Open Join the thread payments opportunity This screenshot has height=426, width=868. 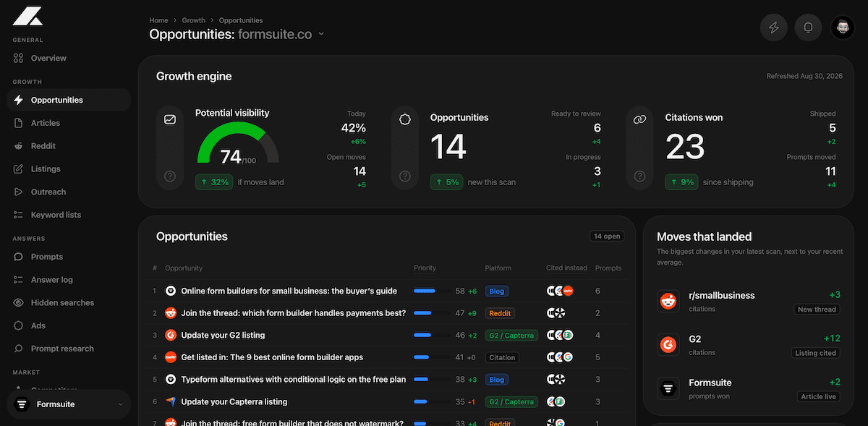click(x=293, y=313)
